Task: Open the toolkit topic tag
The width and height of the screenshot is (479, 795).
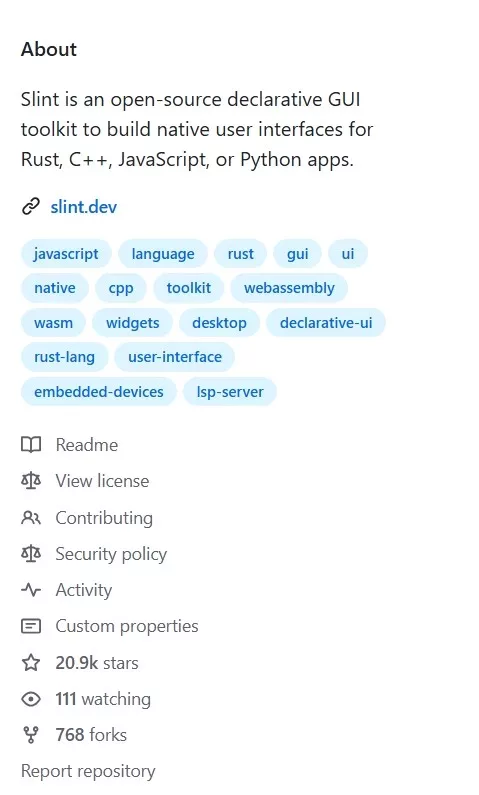Action: [x=189, y=288]
